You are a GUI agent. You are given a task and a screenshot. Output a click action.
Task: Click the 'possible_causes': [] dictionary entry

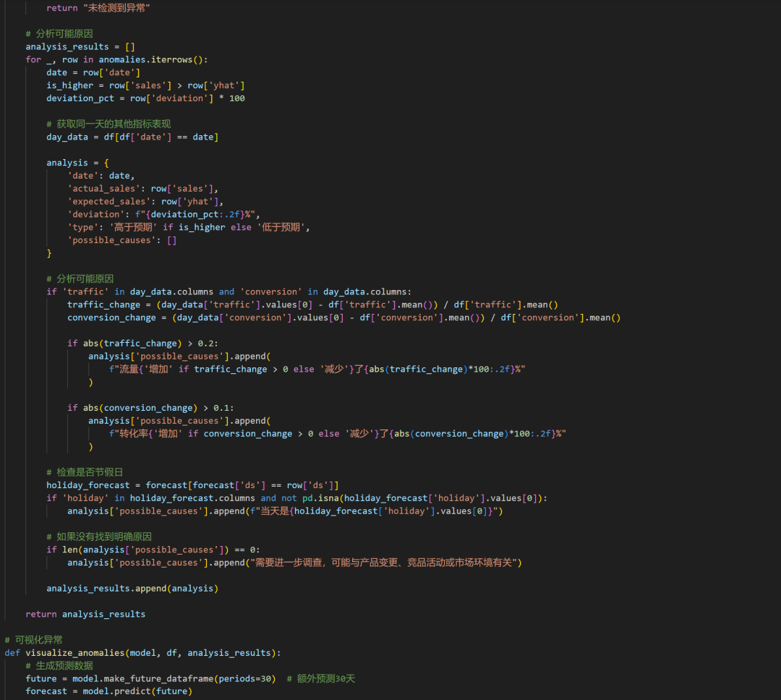pos(122,240)
